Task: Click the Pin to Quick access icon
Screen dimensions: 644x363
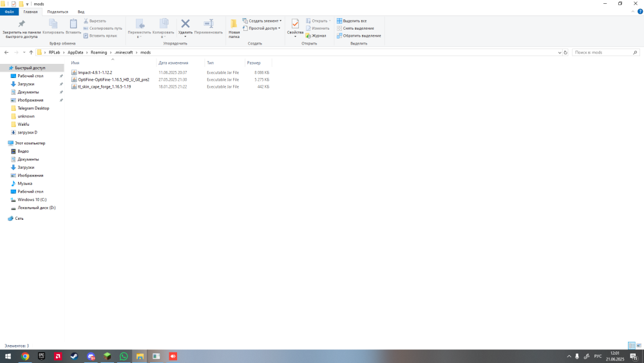Action: pyautogui.click(x=21, y=24)
